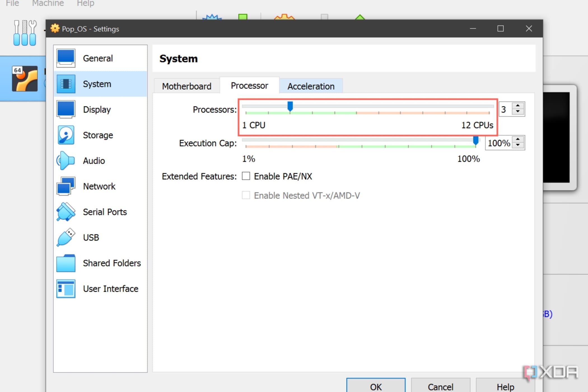The image size is (588, 392).
Task: Click the Processors slider handle
Action: 290,106
